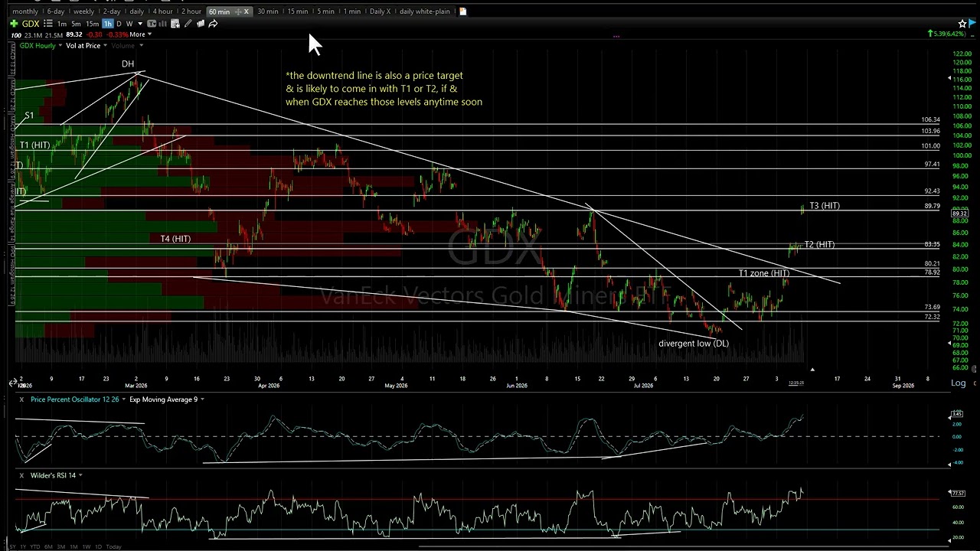Toggle Log scale at bottom right

958,383
